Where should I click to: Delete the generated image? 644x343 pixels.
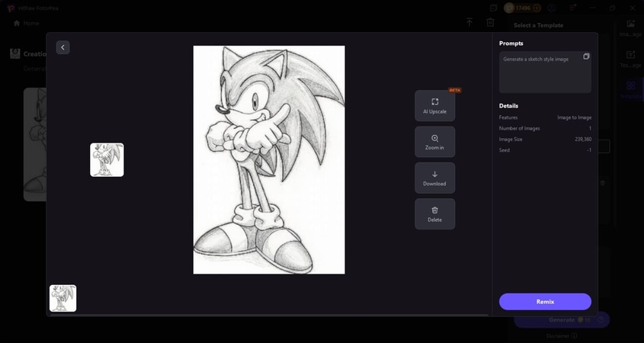point(434,214)
